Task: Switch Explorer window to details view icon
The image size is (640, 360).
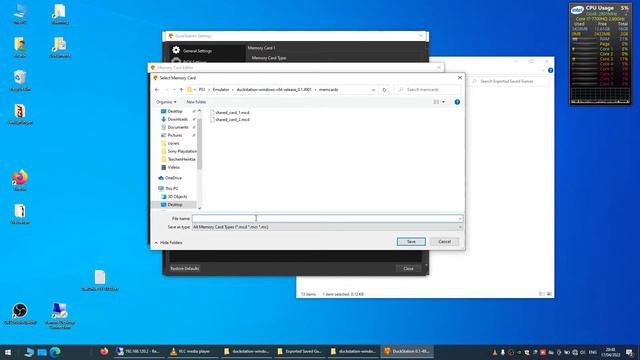Action: 542,294
